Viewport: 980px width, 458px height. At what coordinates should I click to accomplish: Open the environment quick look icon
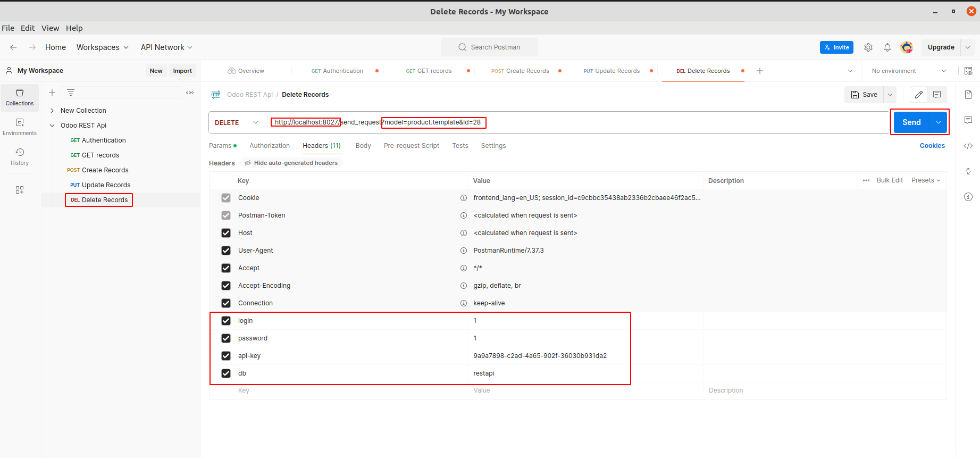968,71
